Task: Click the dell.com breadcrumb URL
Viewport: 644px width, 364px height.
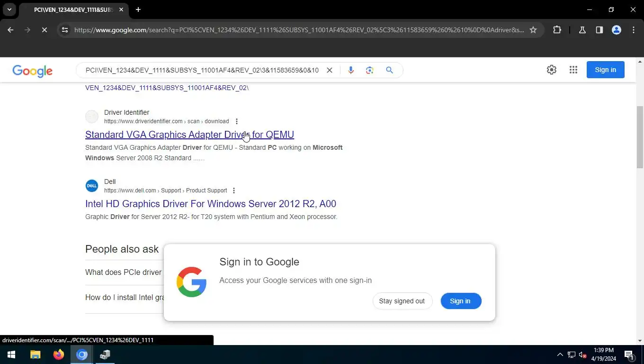Action: [165, 191]
